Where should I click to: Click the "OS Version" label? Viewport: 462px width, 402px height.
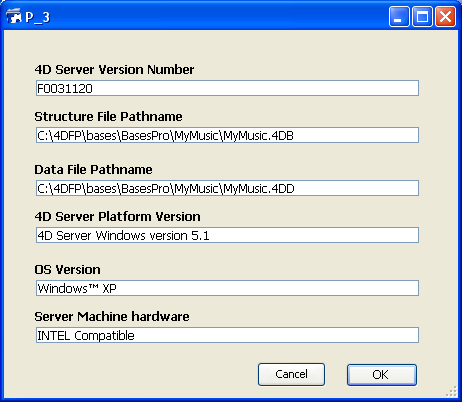67,270
